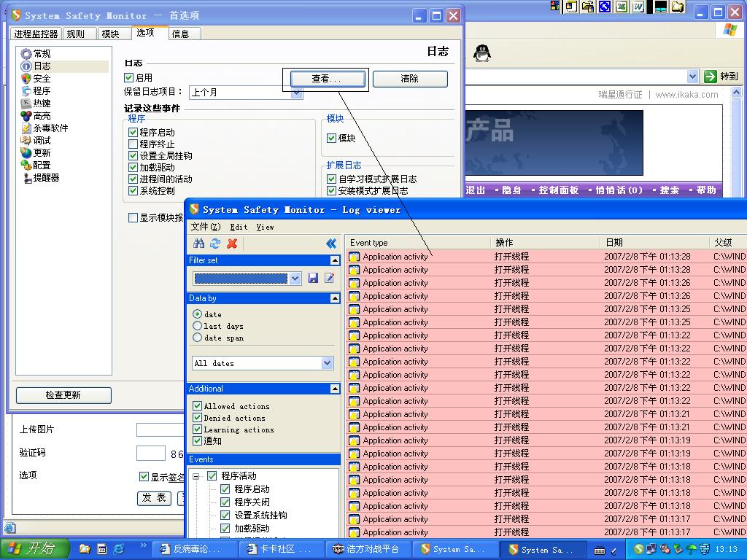Open the 浩方对战平台 taskbar item
The image size is (747, 560).
[368, 549]
